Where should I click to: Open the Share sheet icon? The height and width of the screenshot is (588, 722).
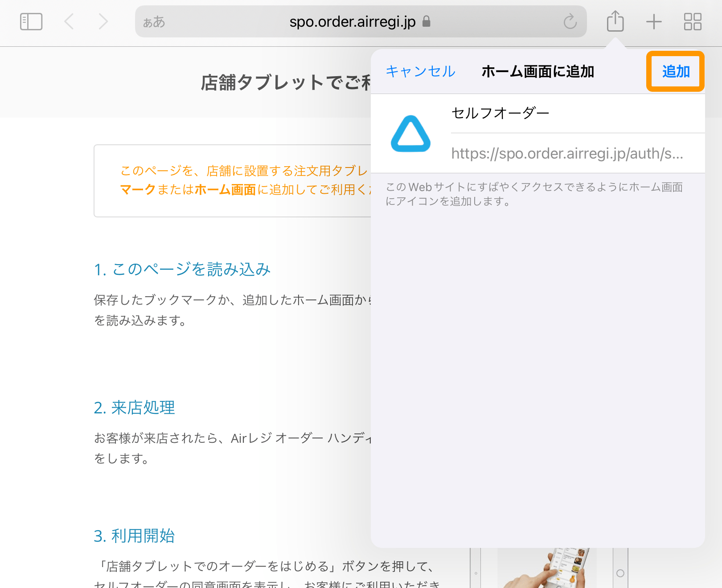tap(615, 21)
